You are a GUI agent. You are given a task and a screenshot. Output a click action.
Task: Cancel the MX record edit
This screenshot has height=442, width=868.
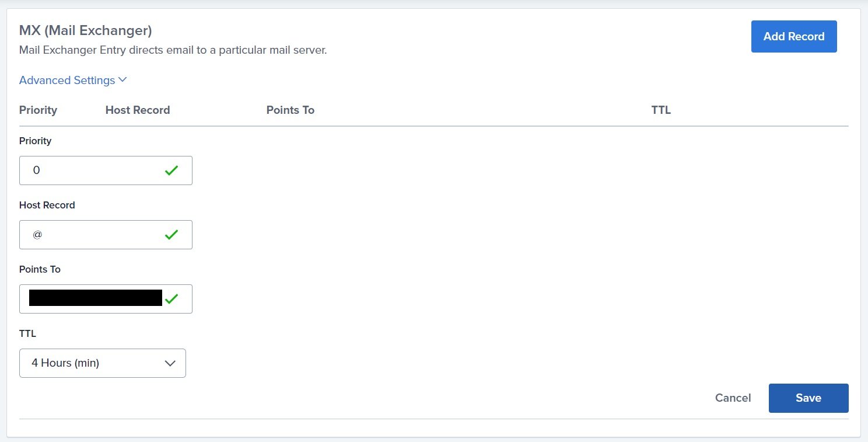coord(733,398)
